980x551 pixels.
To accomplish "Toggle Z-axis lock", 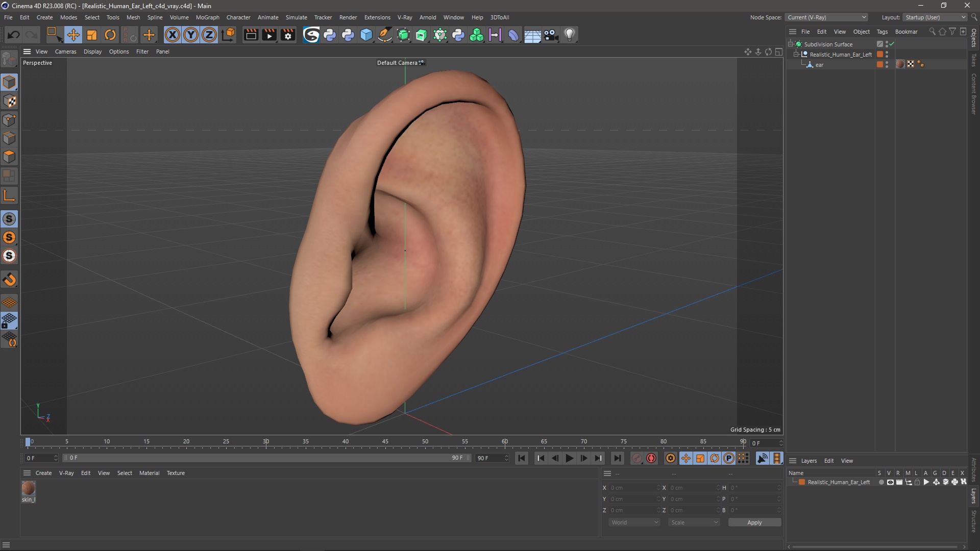I will click(x=209, y=35).
